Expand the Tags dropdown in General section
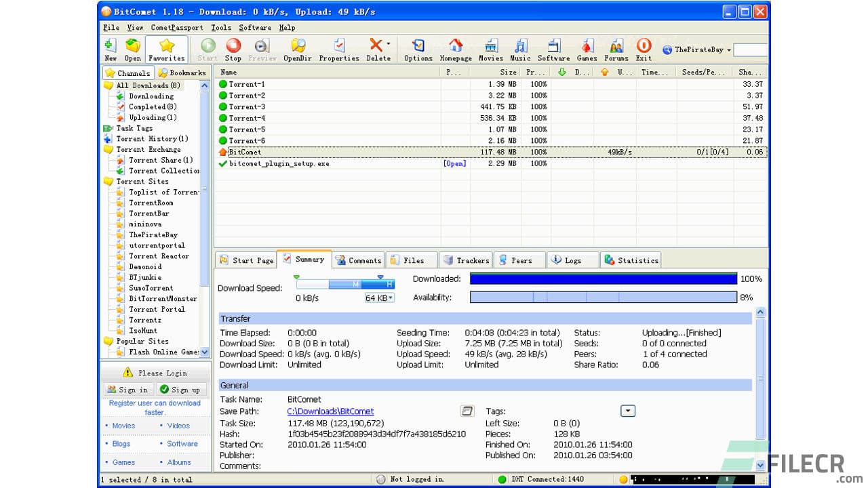Screen dimensions: 868x488 (x=627, y=411)
